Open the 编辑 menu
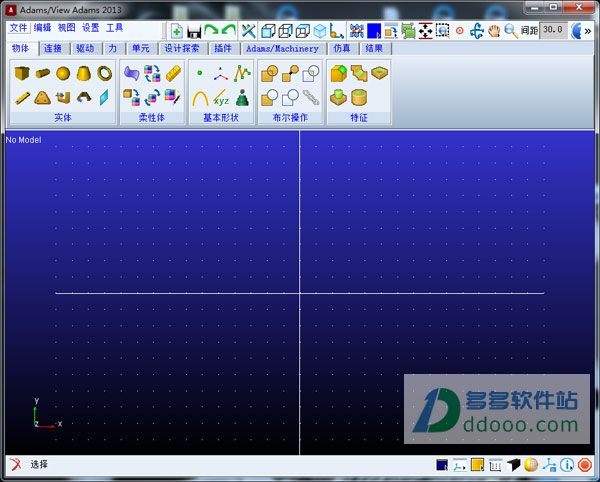The width and height of the screenshot is (600, 482). pyautogui.click(x=42, y=28)
